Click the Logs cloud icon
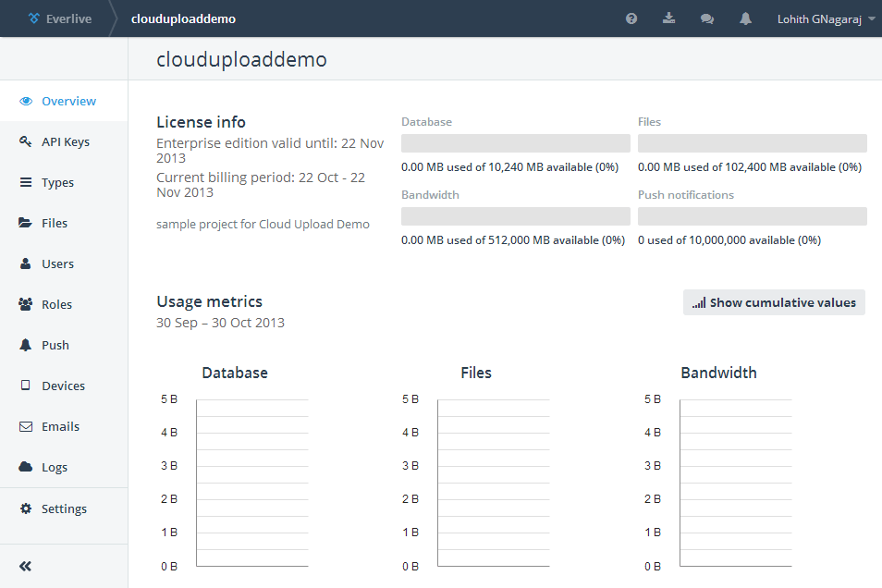Screen dimensions: 882x588 [26, 467]
